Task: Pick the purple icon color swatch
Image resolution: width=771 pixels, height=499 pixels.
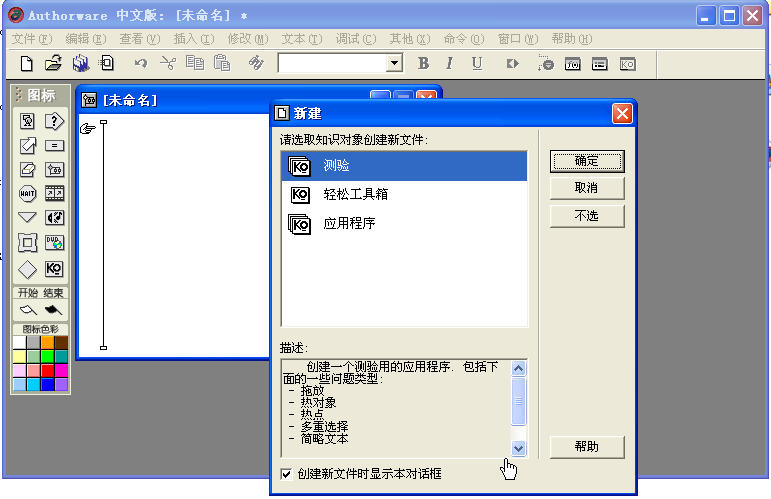Action: pyautogui.click(x=61, y=384)
